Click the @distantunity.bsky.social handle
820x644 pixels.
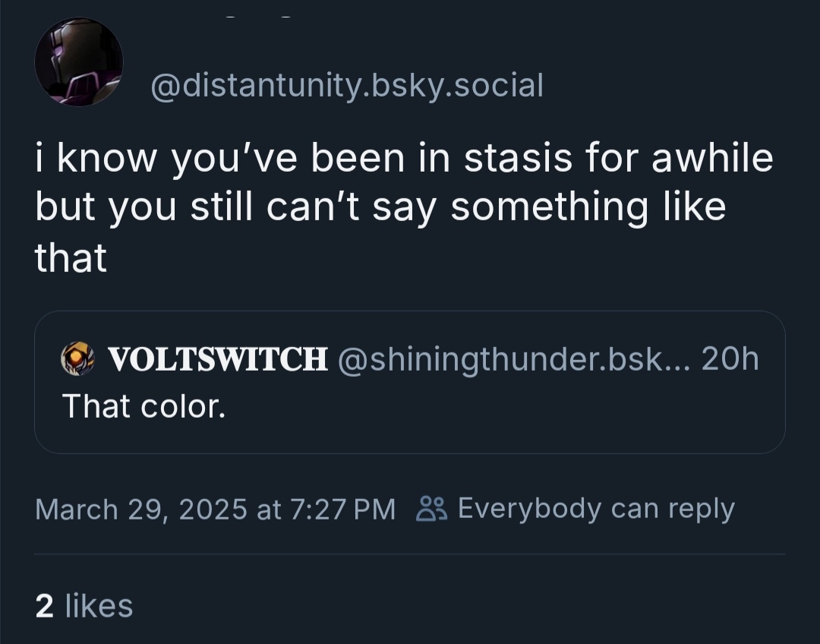point(348,86)
